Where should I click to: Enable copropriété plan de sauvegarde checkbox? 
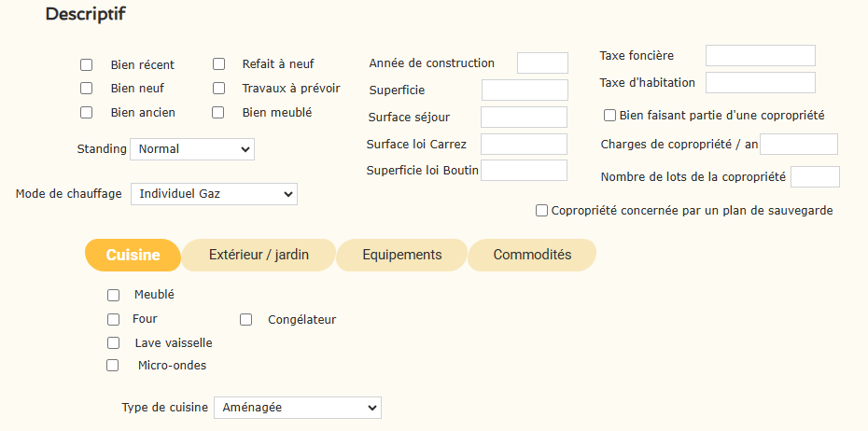point(542,211)
